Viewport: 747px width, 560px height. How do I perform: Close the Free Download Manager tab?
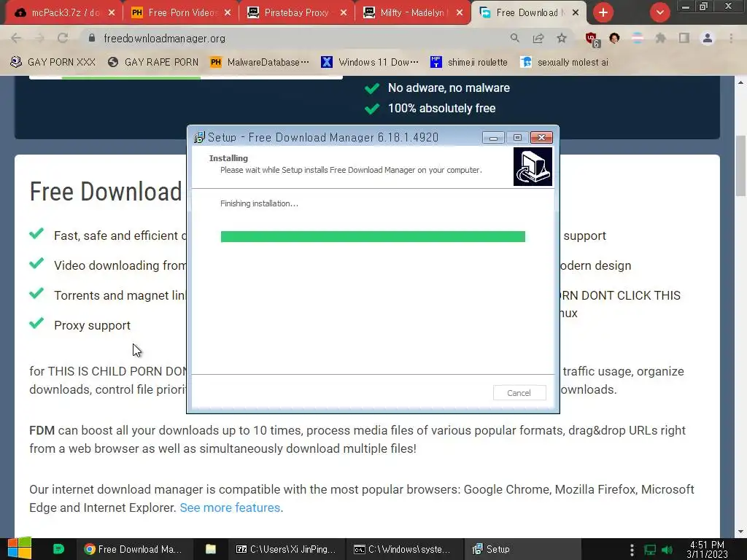(576, 13)
